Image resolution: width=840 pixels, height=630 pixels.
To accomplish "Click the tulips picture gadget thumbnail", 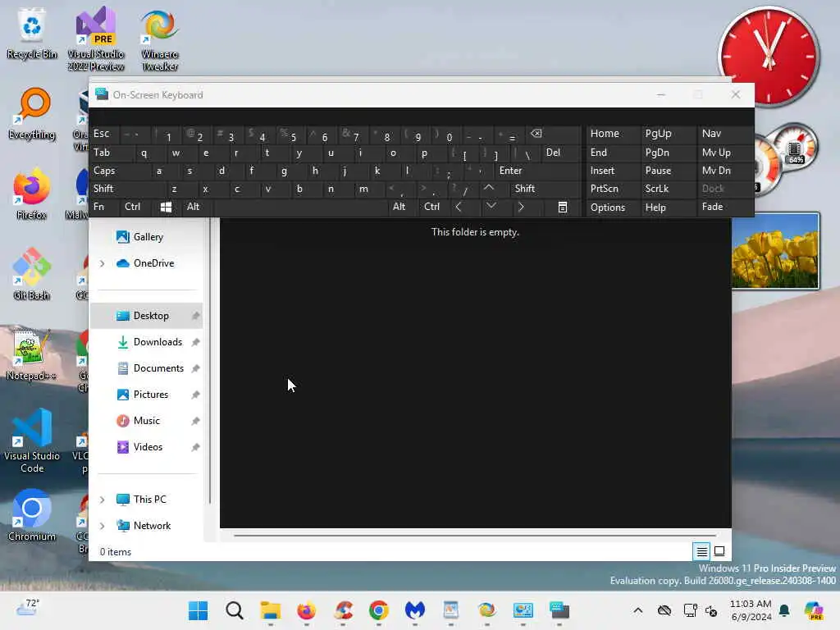I will [x=775, y=251].
